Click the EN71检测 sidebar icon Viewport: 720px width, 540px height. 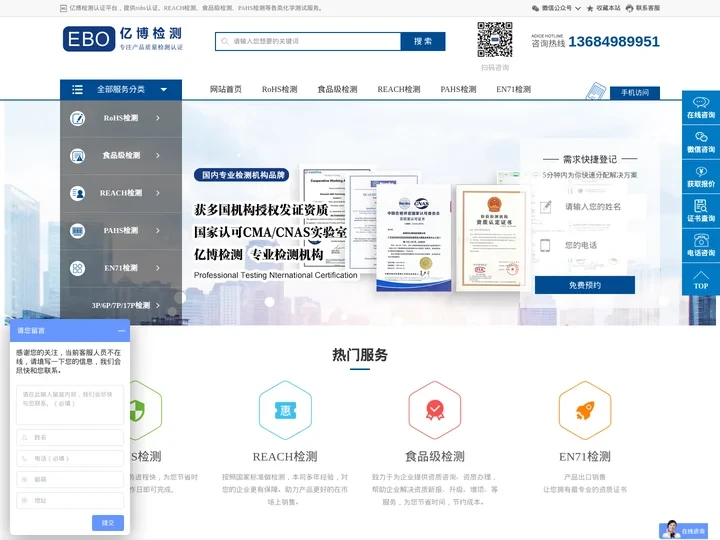coord(78,268)
